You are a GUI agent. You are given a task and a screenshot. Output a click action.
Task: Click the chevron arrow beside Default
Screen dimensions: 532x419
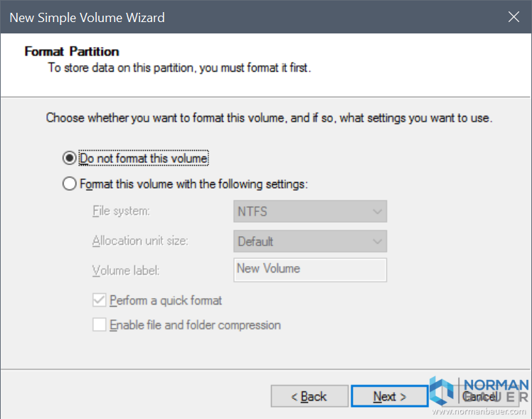(x=376, y=241)
